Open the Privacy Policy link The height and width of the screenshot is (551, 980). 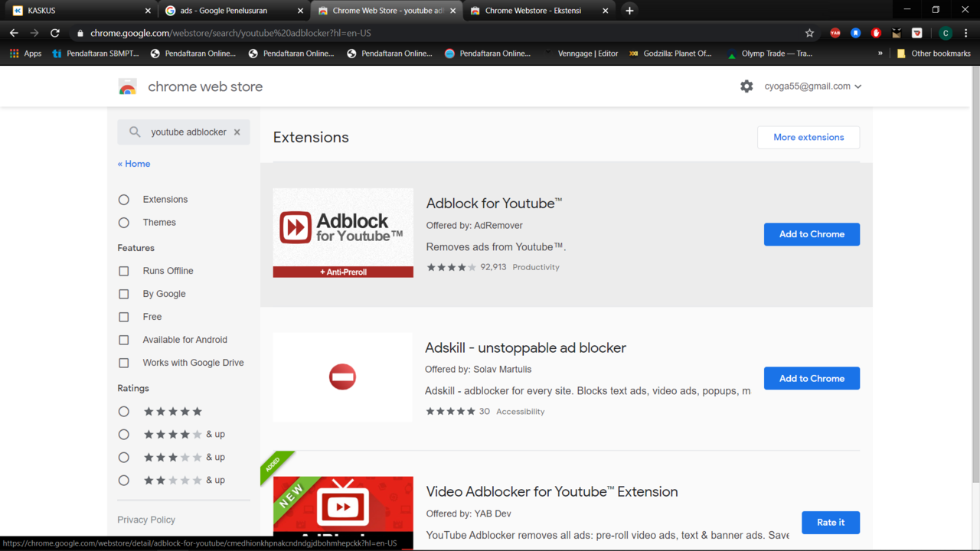[x=146, y=520]
